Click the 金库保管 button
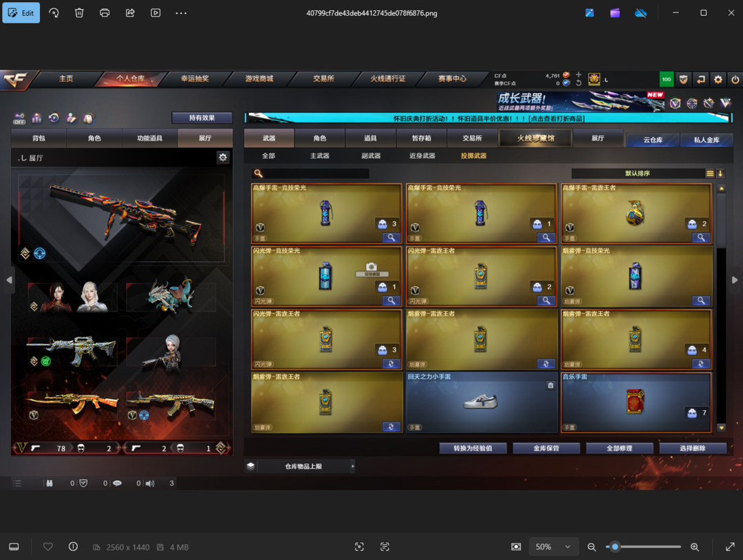Viewport: 743px width, 560px height. (x=546, y=448)
